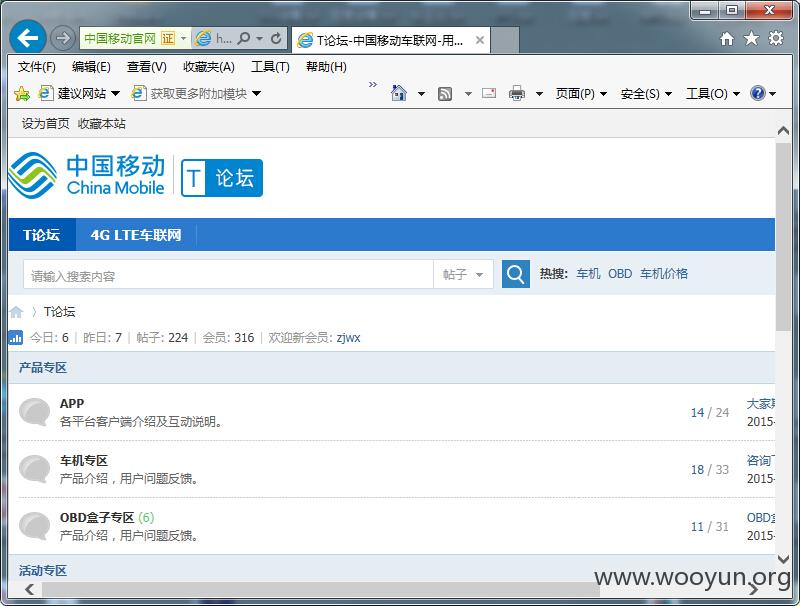Viewport: 800px width, 606px height.
Task: Open new member zjwx profile link
Action: (x=348, y=338)
